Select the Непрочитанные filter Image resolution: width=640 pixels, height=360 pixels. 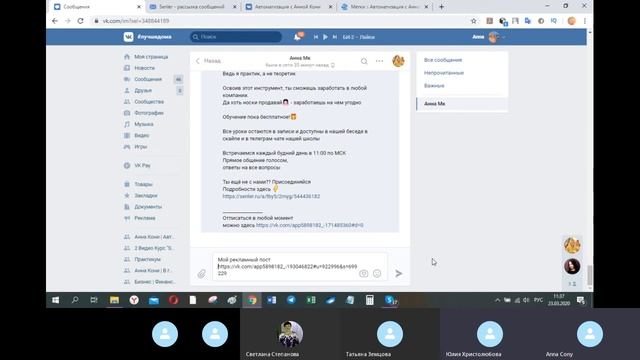[x=444, y=73]
